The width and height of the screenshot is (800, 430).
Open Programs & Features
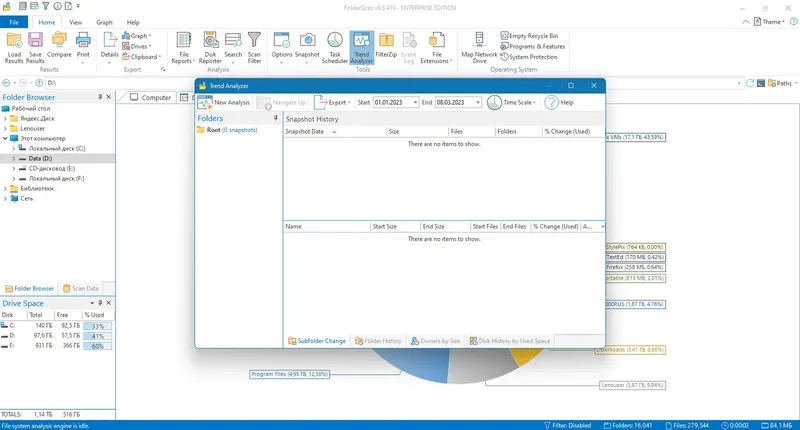(533, 46)
